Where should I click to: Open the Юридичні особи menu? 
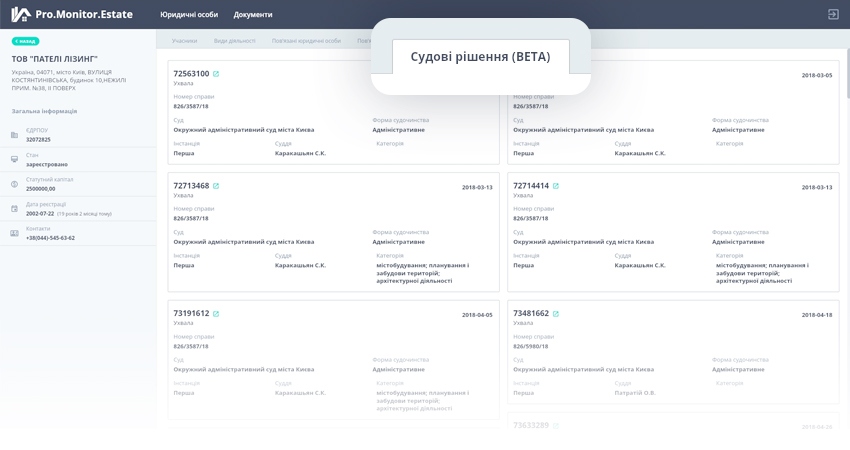[189, 15]
